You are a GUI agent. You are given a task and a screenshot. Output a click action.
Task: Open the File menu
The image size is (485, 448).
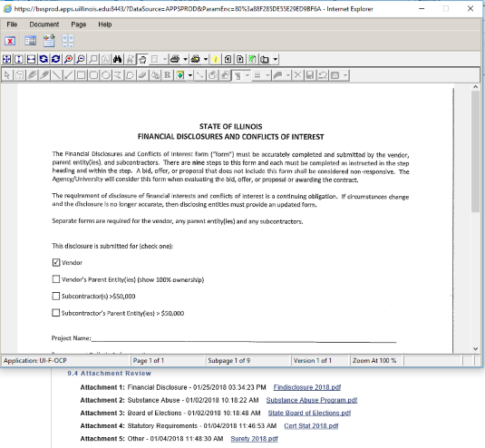pyautogui.click(x=12, y=24)
